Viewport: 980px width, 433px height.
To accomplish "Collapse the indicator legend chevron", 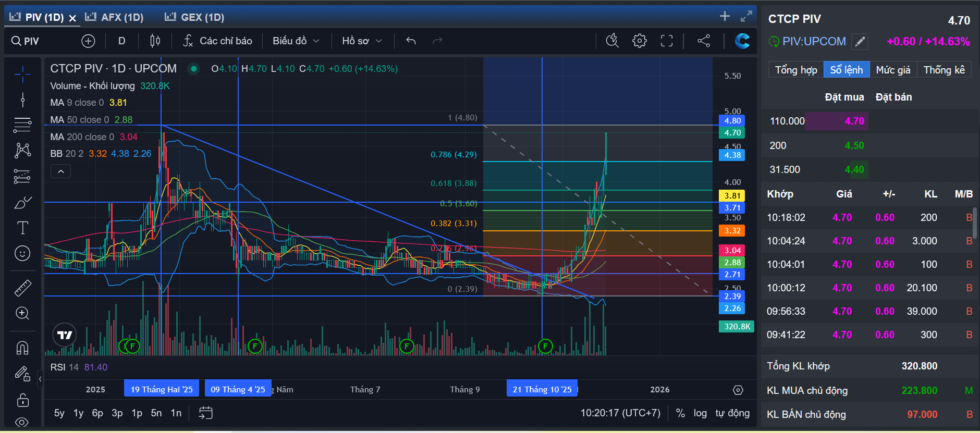I will [61, 171].
